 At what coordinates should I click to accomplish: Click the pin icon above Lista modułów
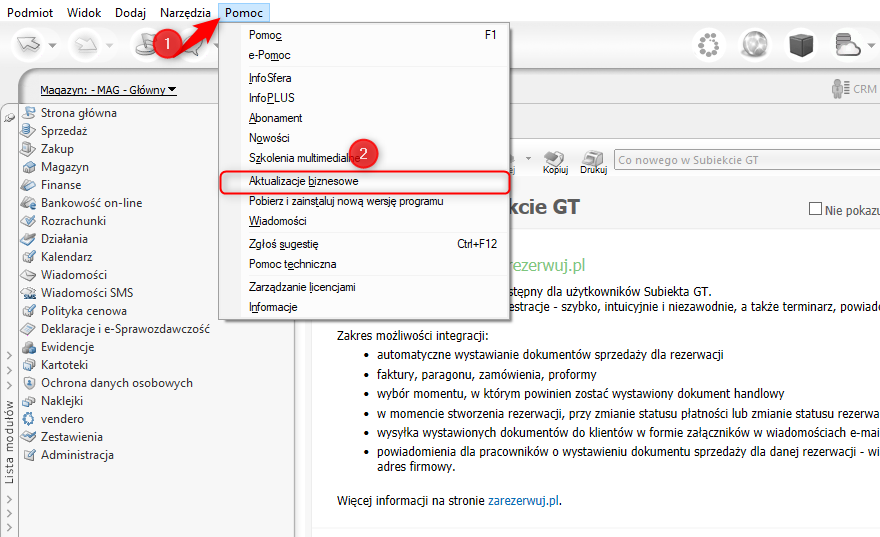coord(9,118)
